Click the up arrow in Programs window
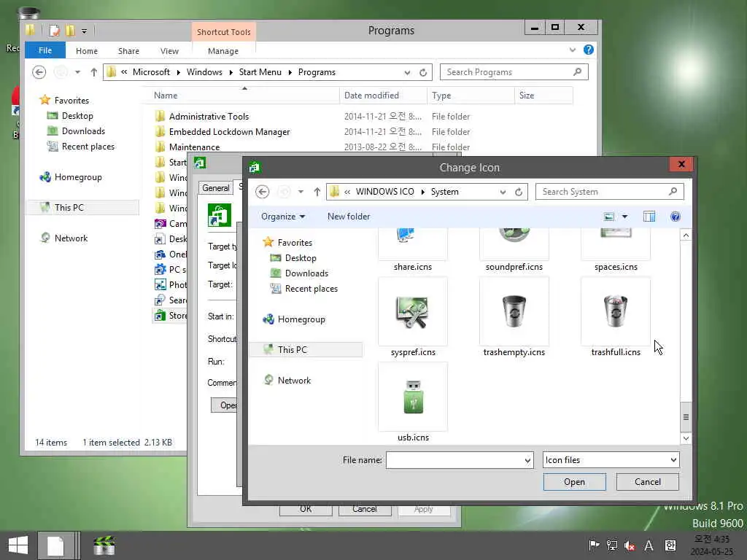The image size is (747, 560). click(x=94, y=72)
